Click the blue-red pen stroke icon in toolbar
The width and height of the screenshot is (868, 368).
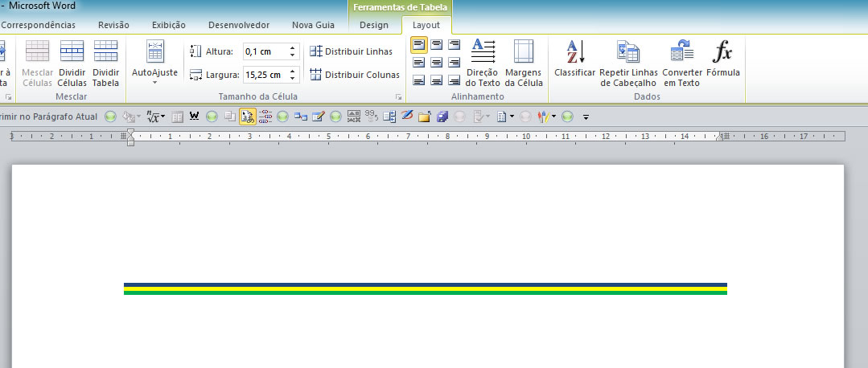(x=407, y=116)
